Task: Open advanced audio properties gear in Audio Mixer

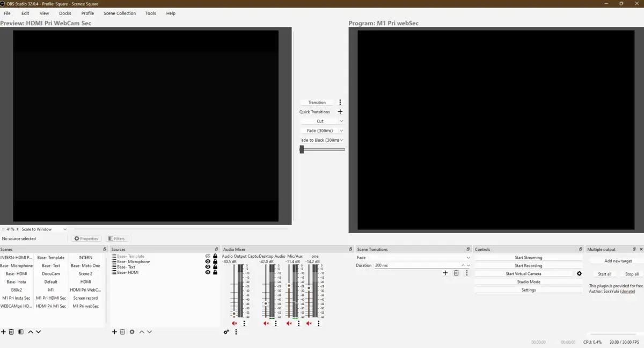Action: pos(226,332)
